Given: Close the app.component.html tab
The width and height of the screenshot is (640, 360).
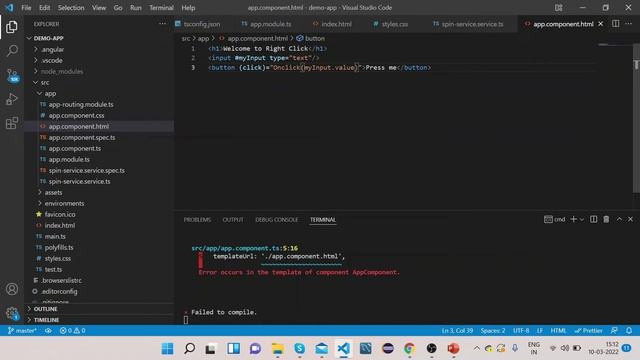Looking at the screenshot, I should [x=600, y=24].
